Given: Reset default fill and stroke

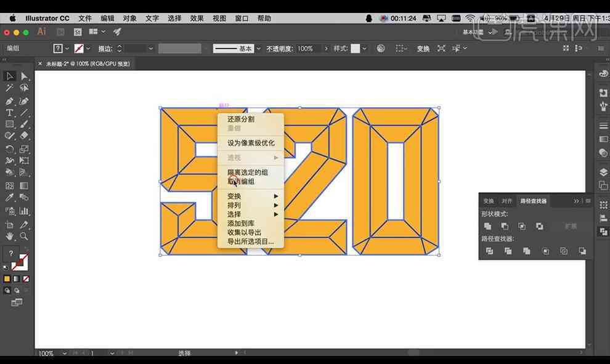Looking at the screenshot, I should (x=6, y=267).
